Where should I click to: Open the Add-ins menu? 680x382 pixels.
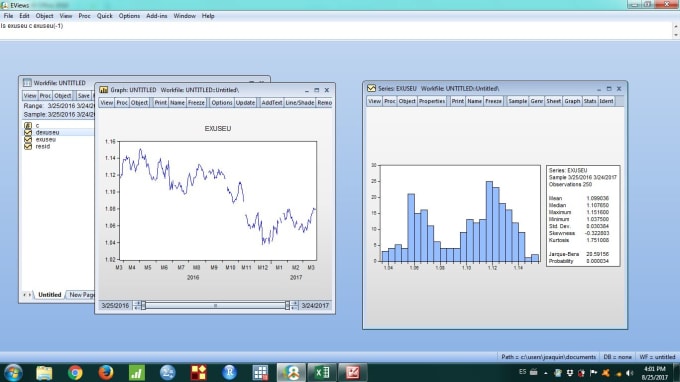click(157, 16)
